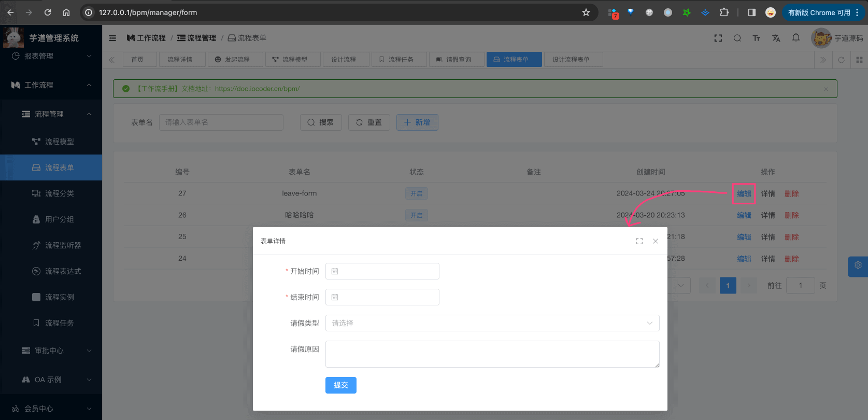
Task: Edit the leave-form row via 编辑
Action: tap(744, 194)
